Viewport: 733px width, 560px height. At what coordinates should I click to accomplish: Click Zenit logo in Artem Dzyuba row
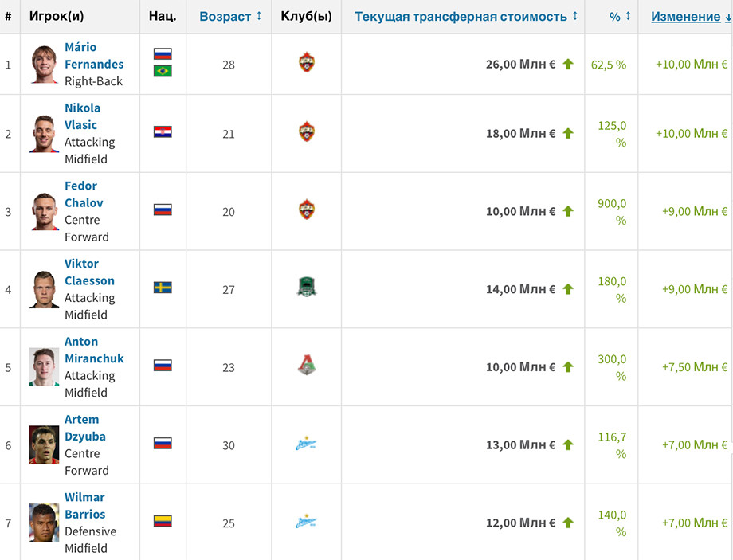coord(306,444)
